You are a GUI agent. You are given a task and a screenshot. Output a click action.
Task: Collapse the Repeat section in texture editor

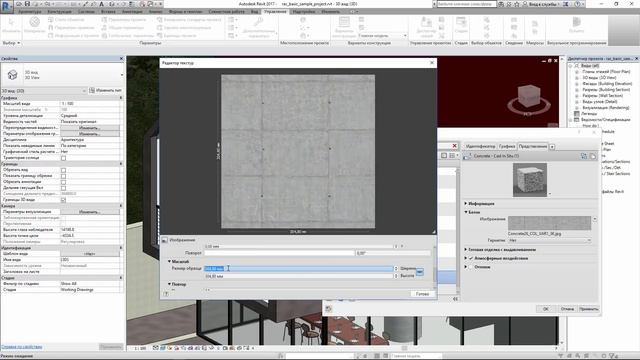coord(169,284)
